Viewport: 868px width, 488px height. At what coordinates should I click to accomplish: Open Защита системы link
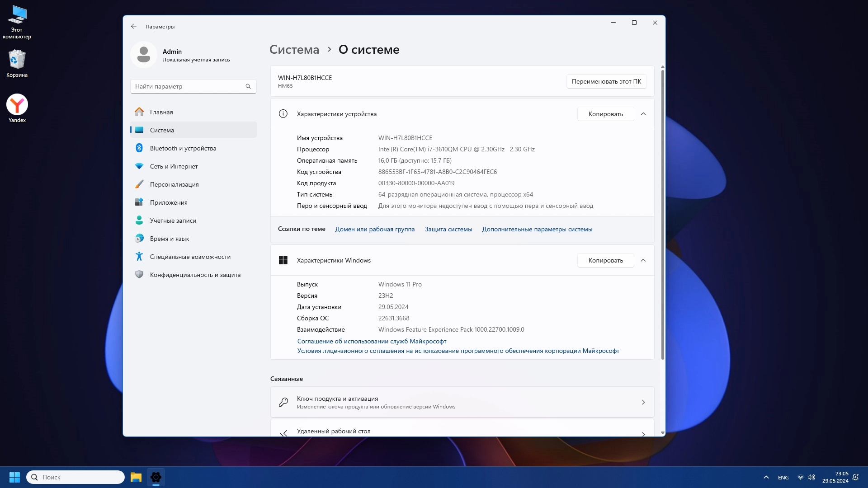[448, 229]
